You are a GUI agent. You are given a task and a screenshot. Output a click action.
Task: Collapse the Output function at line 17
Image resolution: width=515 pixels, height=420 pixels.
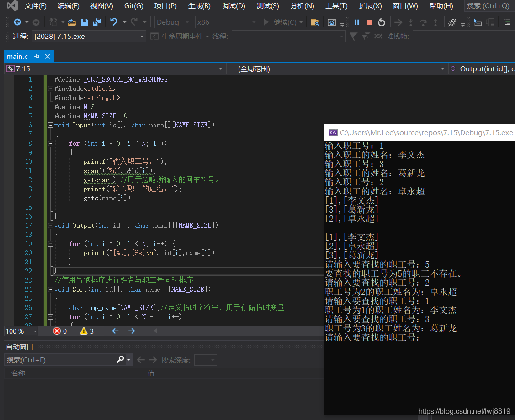click(x=51, y=226)
